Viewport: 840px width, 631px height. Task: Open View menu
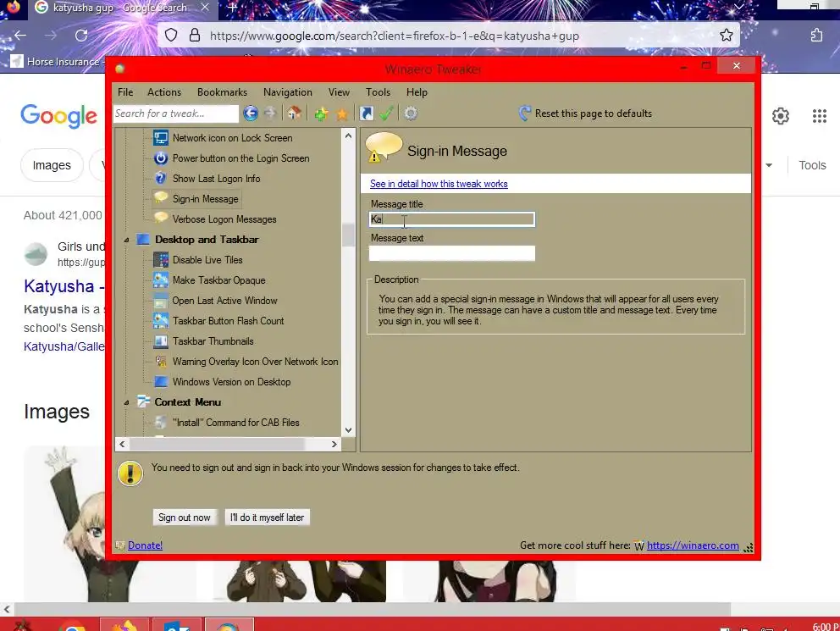pyautogui.click(x=339, y=92)
